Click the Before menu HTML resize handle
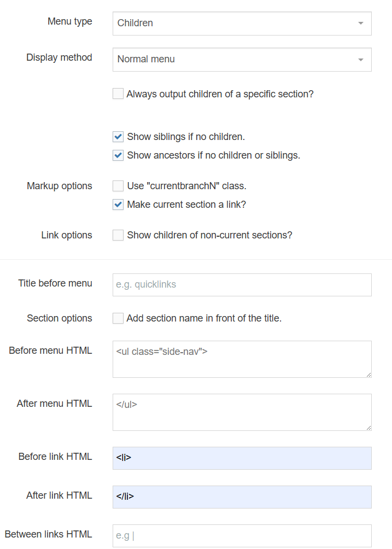 click(x=368, y=375)
